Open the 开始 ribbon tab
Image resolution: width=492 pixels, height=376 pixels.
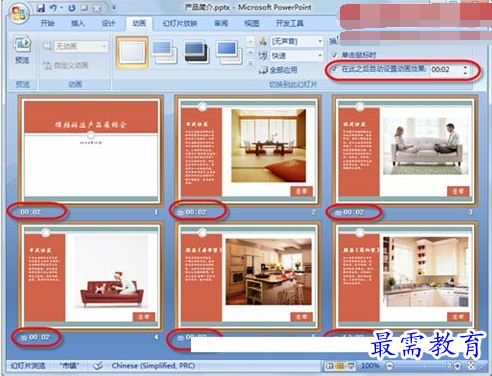[47, 23]
